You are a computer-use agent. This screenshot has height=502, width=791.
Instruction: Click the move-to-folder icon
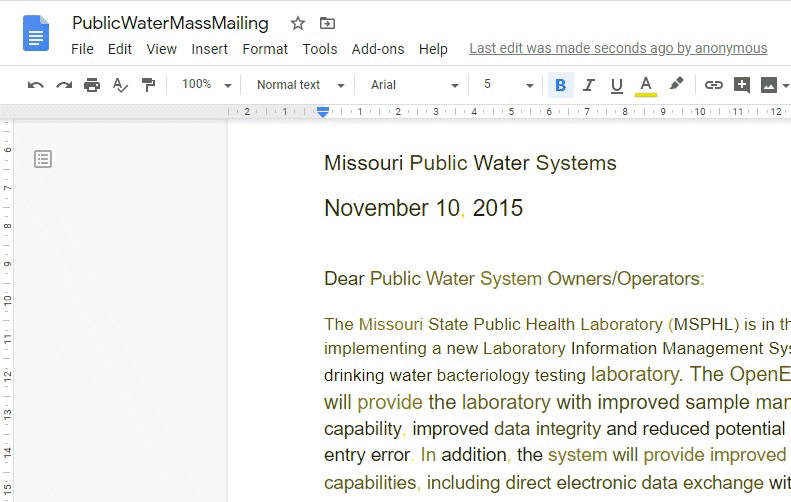[327, 23]
